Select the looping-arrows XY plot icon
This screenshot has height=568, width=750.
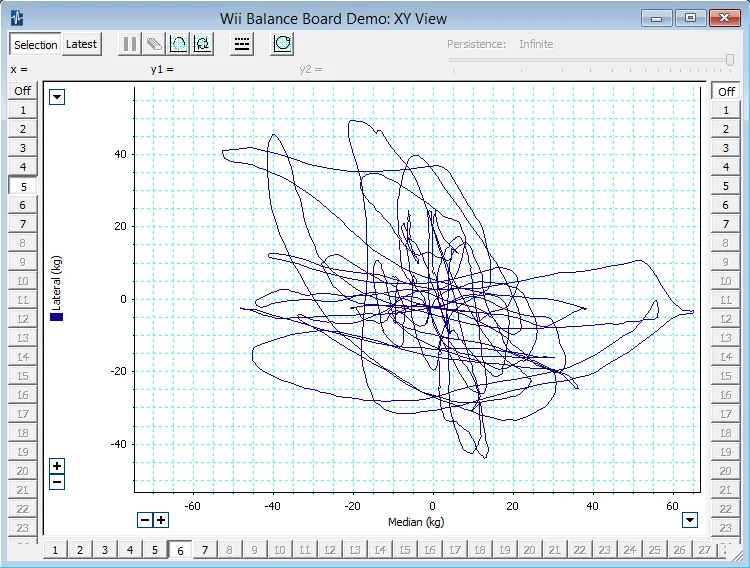pos(202,44)
